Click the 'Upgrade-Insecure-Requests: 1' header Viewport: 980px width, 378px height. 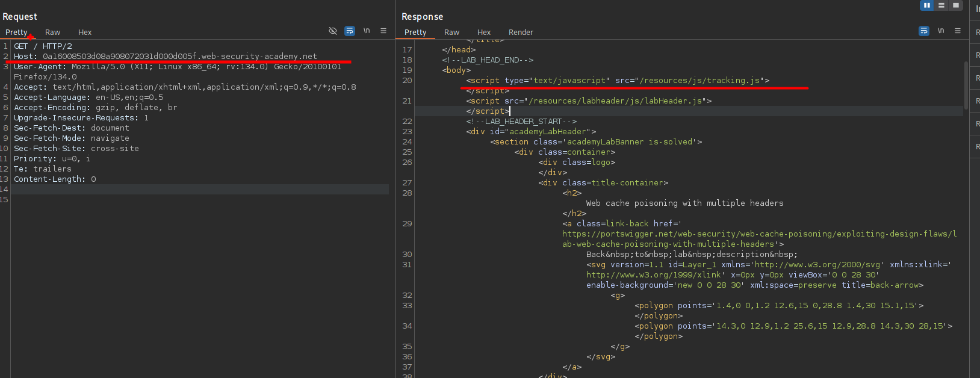[x=81, y=118]
